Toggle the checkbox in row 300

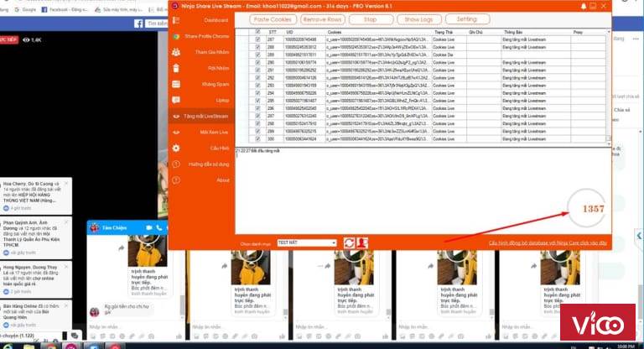pos(257,139)
